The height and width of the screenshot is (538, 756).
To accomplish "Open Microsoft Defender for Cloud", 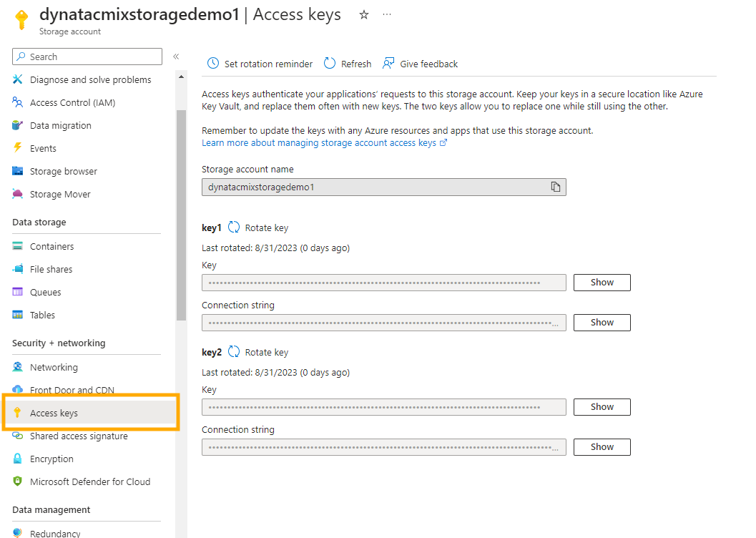I will click(90, 481).
